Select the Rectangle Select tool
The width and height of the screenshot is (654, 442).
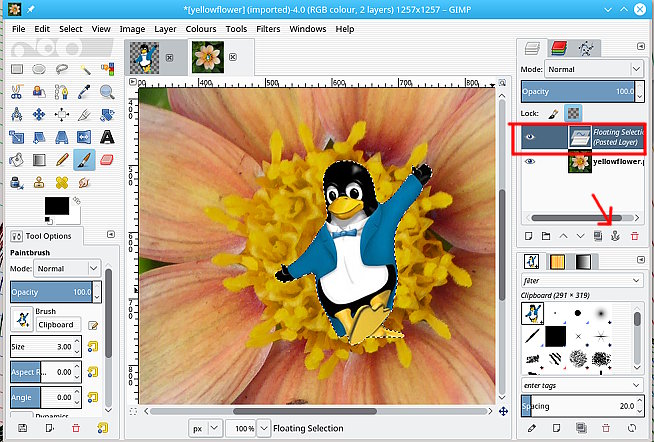click(17, 69)
